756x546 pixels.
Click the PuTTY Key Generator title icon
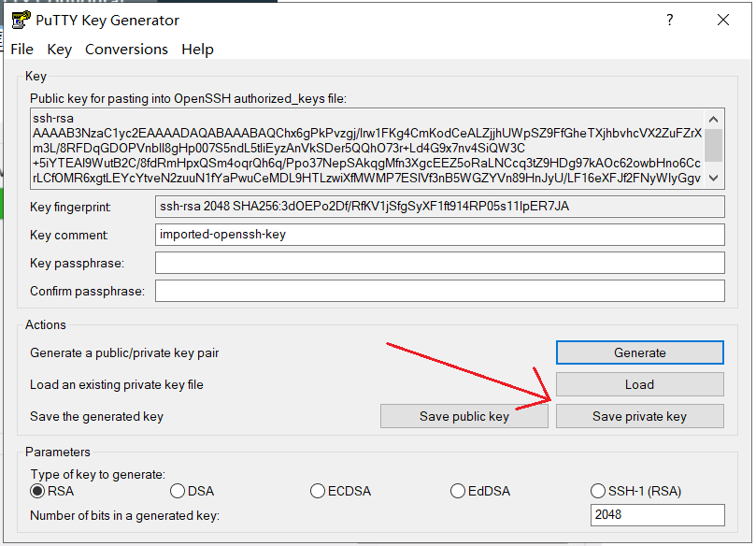pyautogui.click(x=21, y=21)
